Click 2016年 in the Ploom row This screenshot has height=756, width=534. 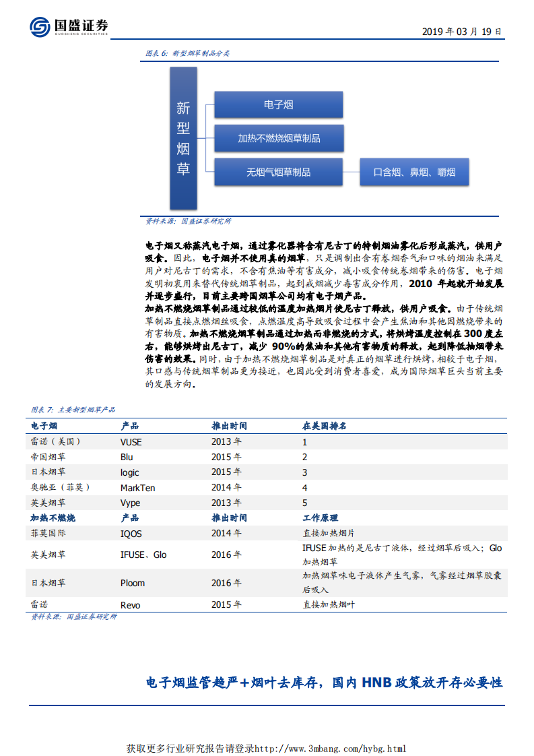coord(226,583)
